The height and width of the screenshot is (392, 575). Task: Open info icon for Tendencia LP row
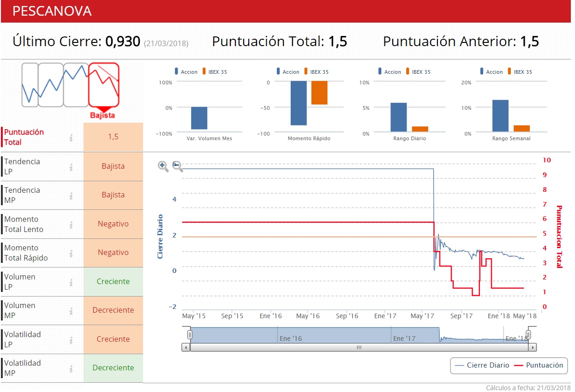coord(71,167)
